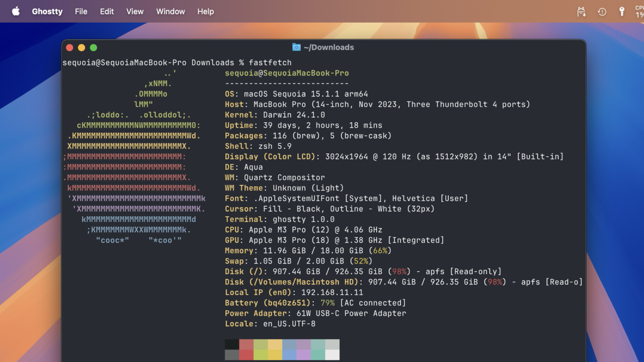Close the Ghostty terminal window
This screenshot has width=644, height=362.
(x=69, y=48)
